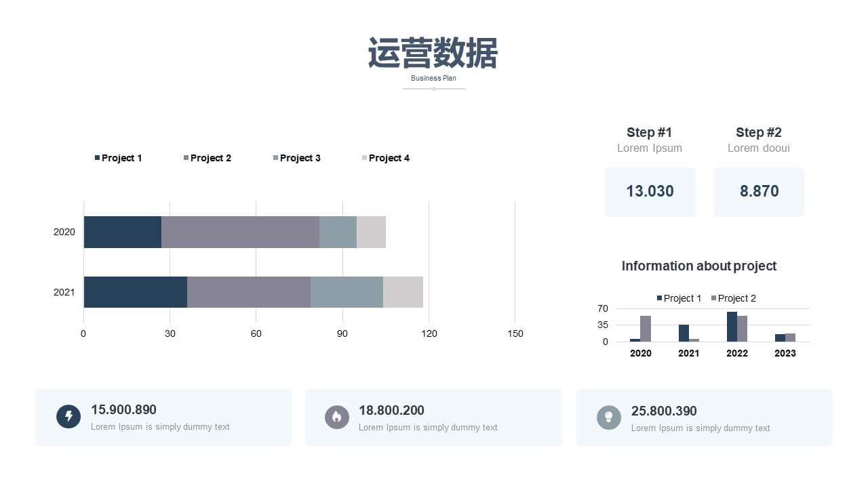Click the 90 value on the horizontal axis

pos(342,333)
